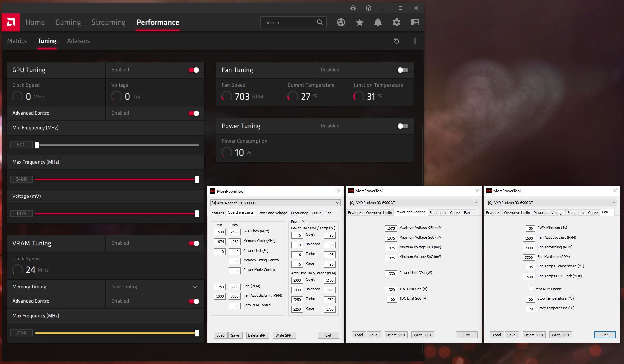The height and width of the screenshot is (364, 624).
Task: Open the tuning three-dot more menu
Action: click(415, 41)
